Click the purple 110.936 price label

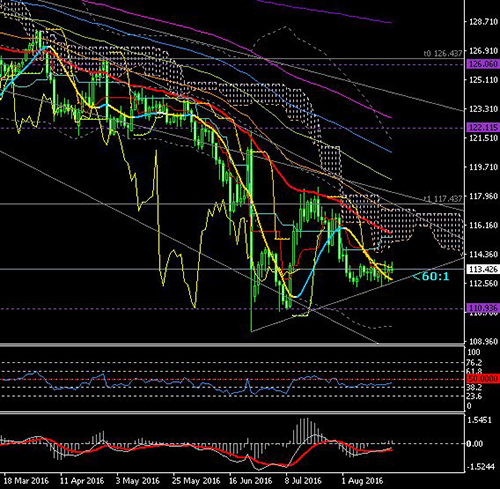tap(483, 308)
